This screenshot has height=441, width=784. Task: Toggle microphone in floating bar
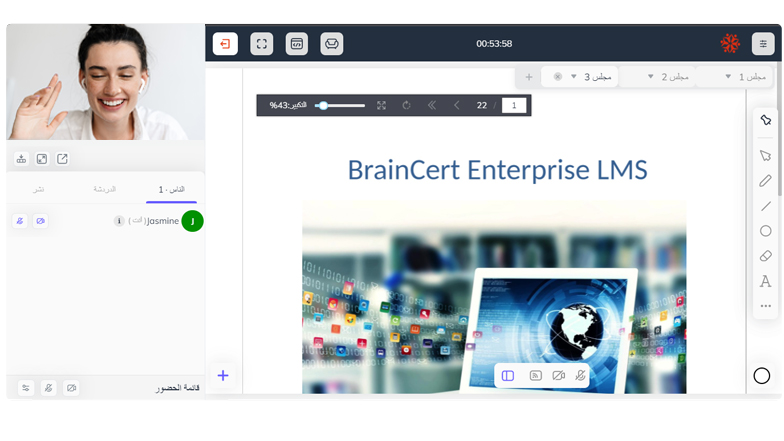pyautogui.click(x=580, y=376)
